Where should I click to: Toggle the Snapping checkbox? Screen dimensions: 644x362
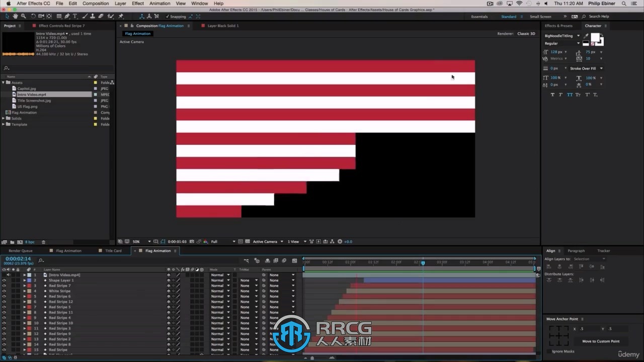pos(167,17)
